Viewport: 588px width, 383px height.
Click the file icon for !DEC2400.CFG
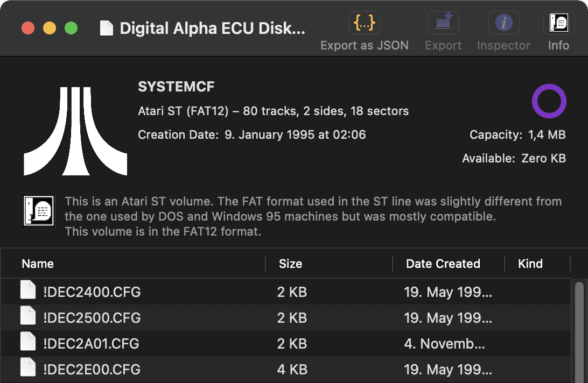click(28, 292)
